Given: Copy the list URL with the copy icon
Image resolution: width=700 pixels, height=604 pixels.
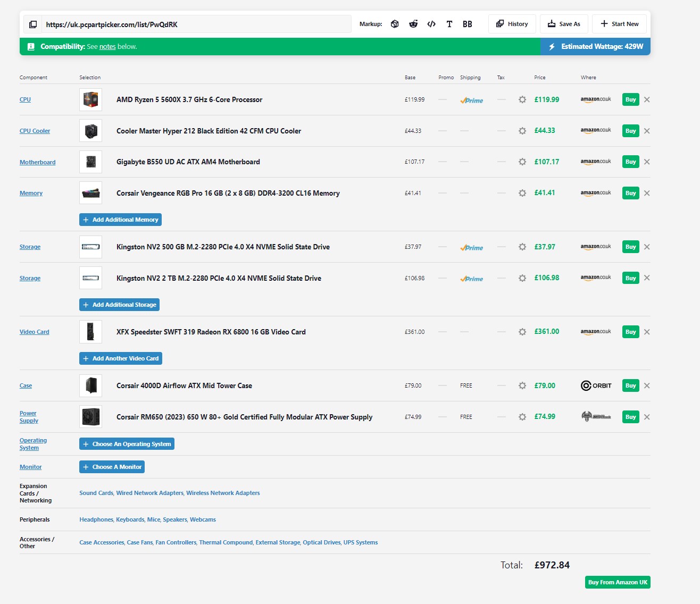Looking at the screenshot, I should pos(32,24).
